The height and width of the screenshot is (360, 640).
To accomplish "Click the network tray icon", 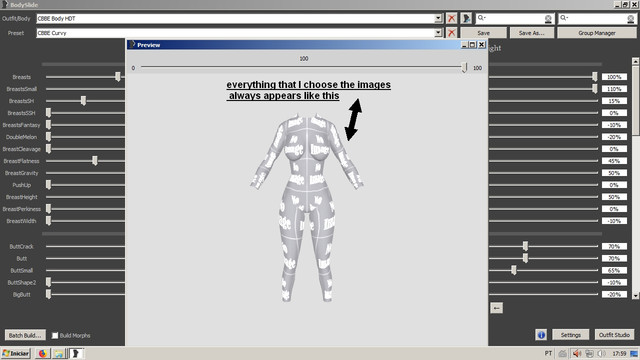I will (x=589, y=353).
